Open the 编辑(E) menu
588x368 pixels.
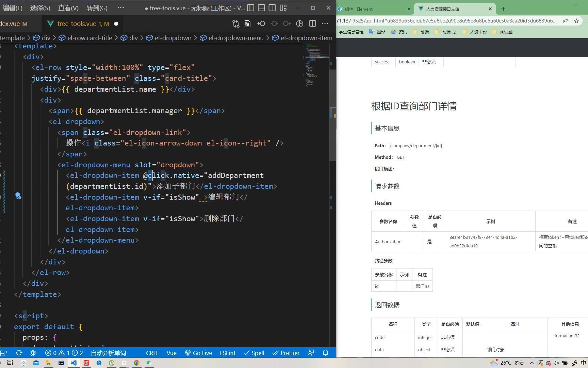tap(12, 8)
